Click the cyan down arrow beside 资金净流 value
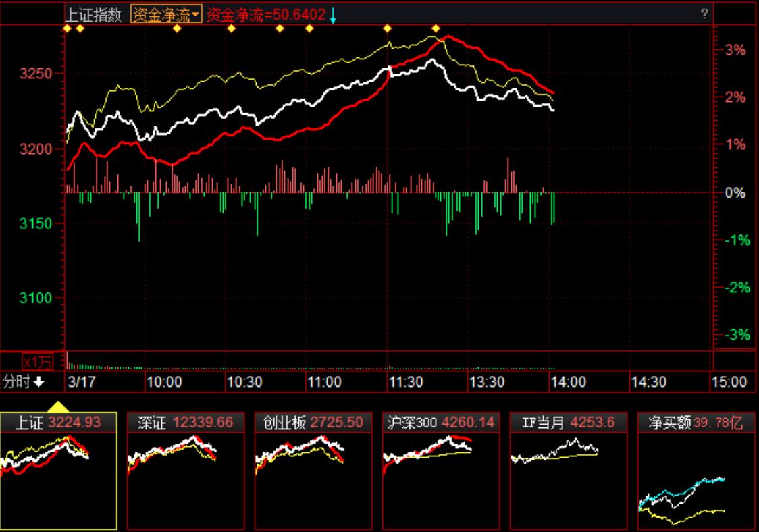The width and height of the screenshot is (759, 532). 333,16
